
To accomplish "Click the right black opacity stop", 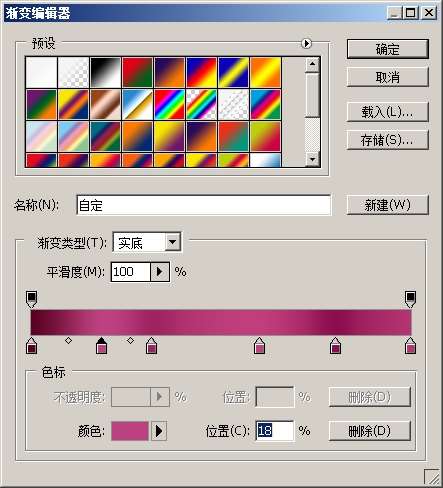I will 410,299.
